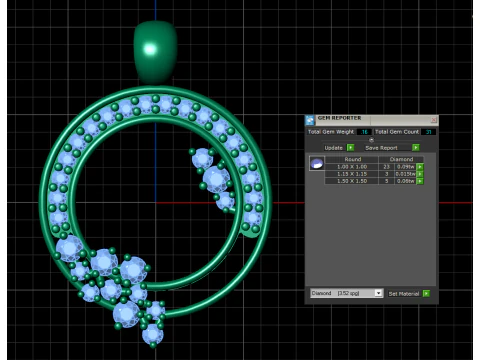Click the quantity cell '23'
480x360 pixels.
pyautogui.click(x=387, y=167)
